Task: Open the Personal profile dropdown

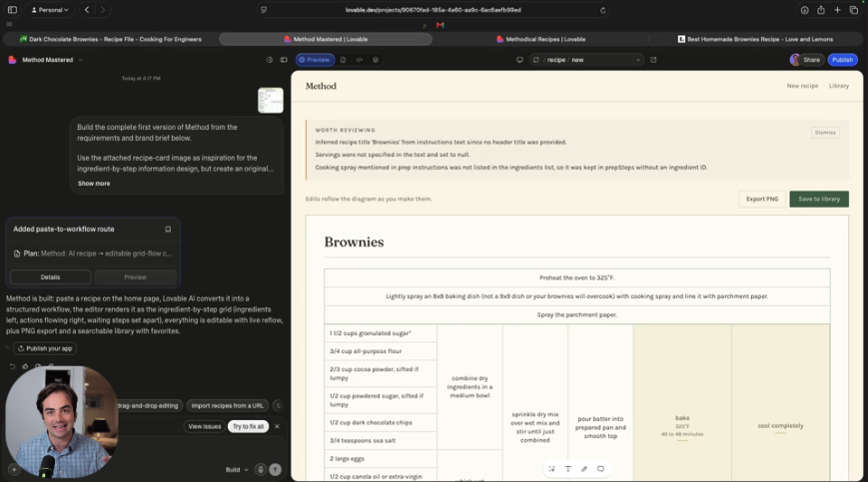Action: coord(50,10)
